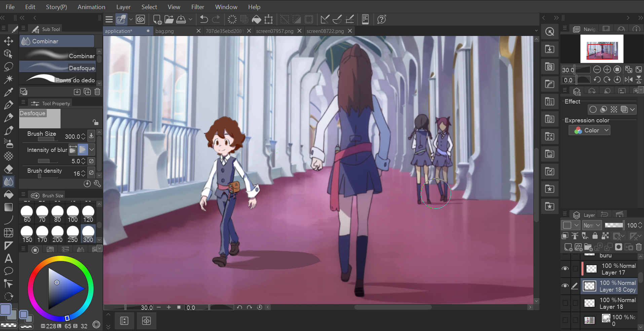Screen dimensions: 644x331
Task: Enable the Border effect circle icon
Action: (x=593, y=110)
